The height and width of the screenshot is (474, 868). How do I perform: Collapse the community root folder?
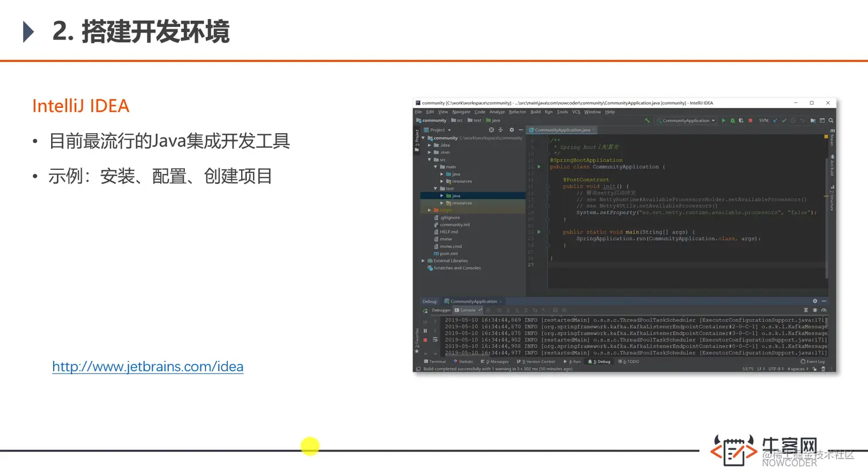click(424, 138)
